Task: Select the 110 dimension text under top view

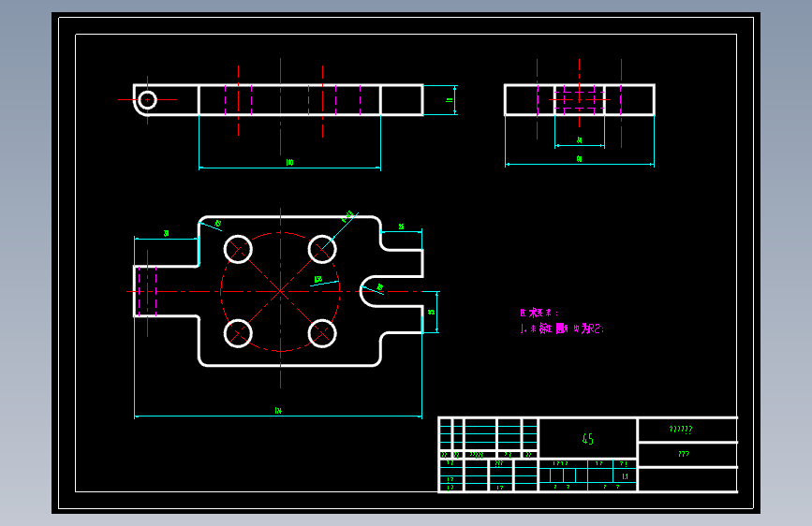Action: click(x=289, y=163)
